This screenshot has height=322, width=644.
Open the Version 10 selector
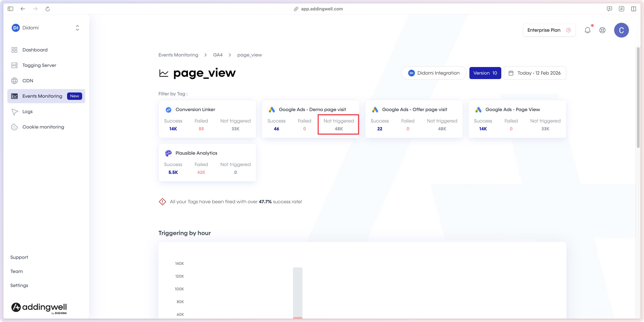tap(485, 73)
